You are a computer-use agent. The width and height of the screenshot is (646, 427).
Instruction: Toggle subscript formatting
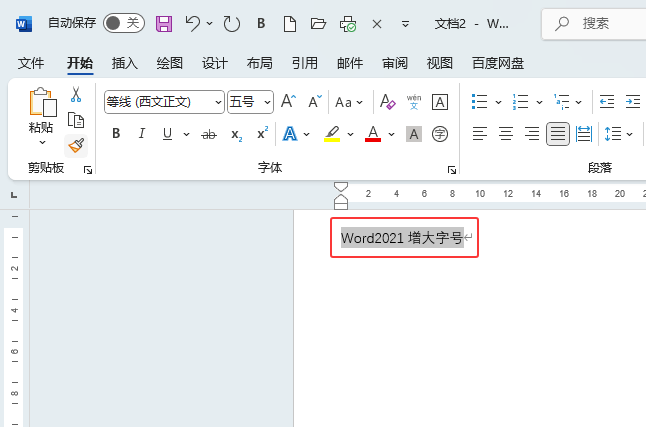point(236,134)
